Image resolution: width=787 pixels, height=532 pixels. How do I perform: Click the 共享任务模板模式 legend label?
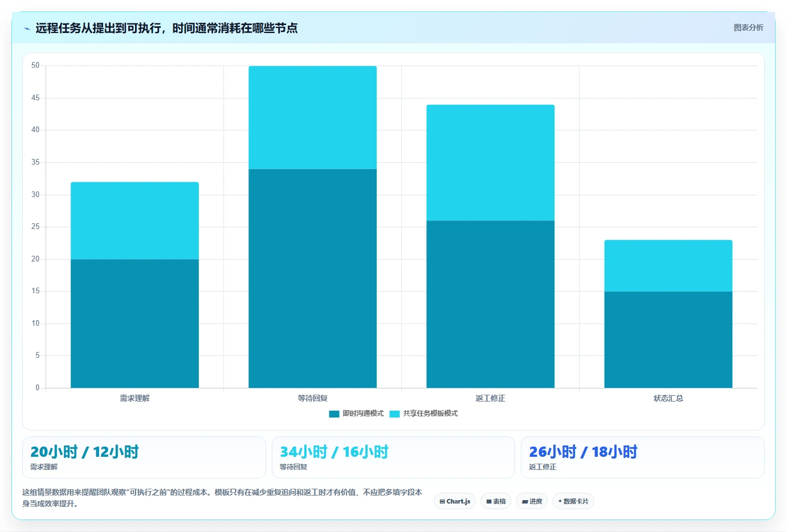(430, 414)
